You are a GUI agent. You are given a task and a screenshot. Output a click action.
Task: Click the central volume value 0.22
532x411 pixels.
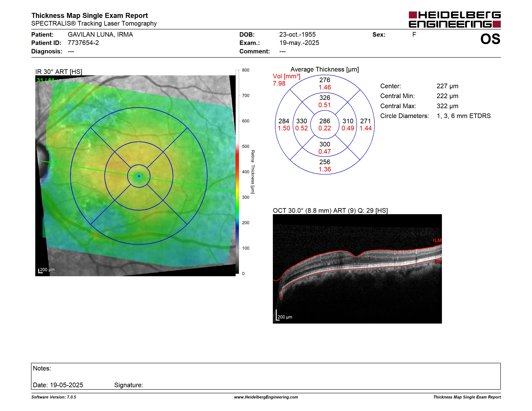coord(325,128)
